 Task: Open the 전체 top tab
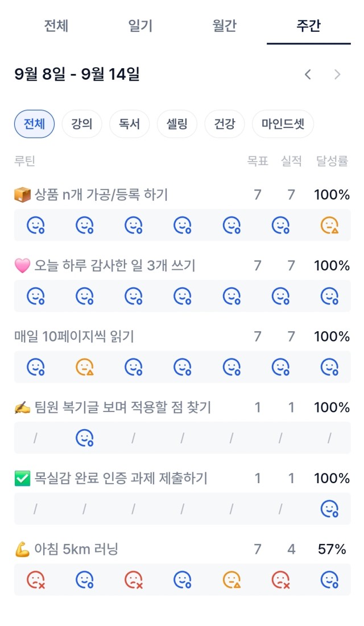(56, 26)
